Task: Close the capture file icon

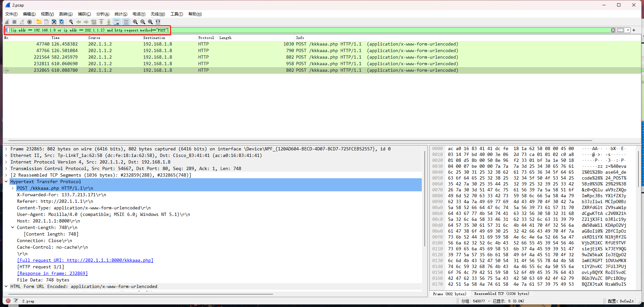Action: click(54, 22)
